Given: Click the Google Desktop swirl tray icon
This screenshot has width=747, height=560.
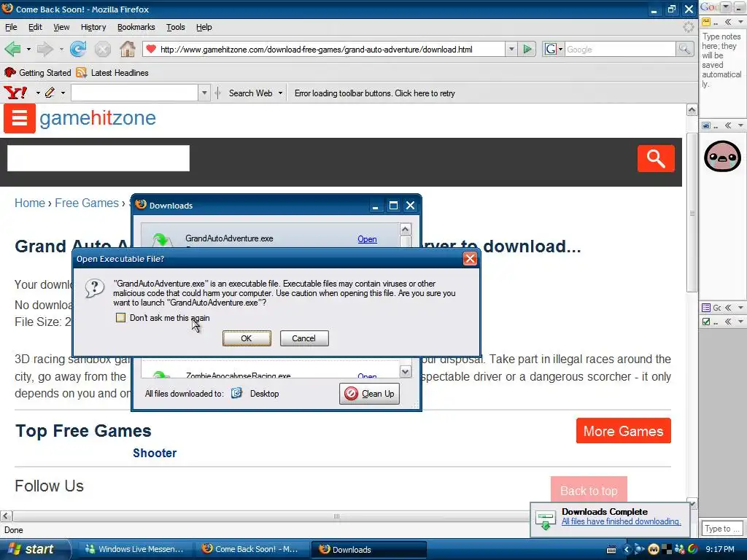Looking at the screenshot, I should (x=693, y=549).
